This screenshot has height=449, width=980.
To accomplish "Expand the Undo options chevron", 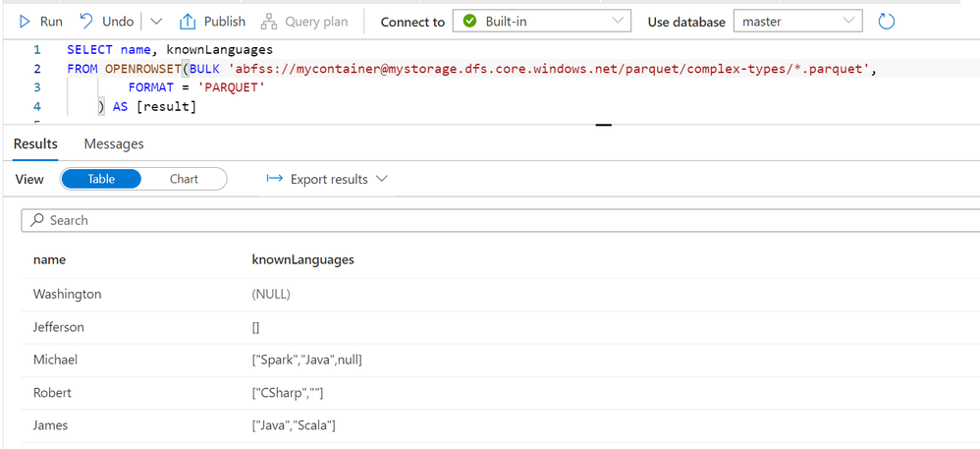I will tap(156, 22).
